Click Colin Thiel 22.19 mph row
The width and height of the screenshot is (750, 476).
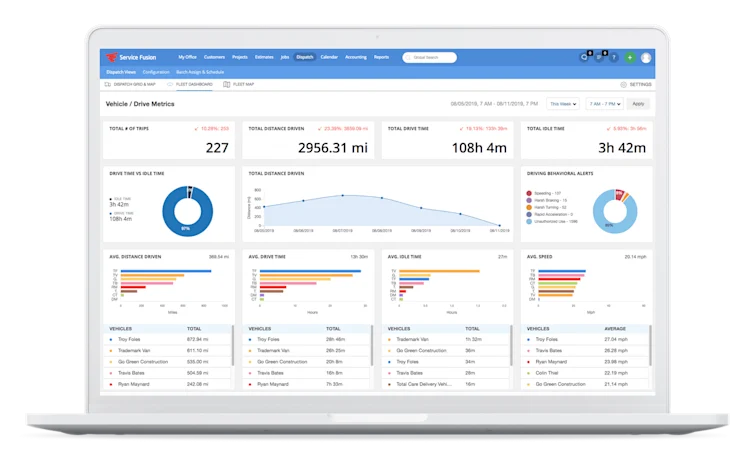585,373
